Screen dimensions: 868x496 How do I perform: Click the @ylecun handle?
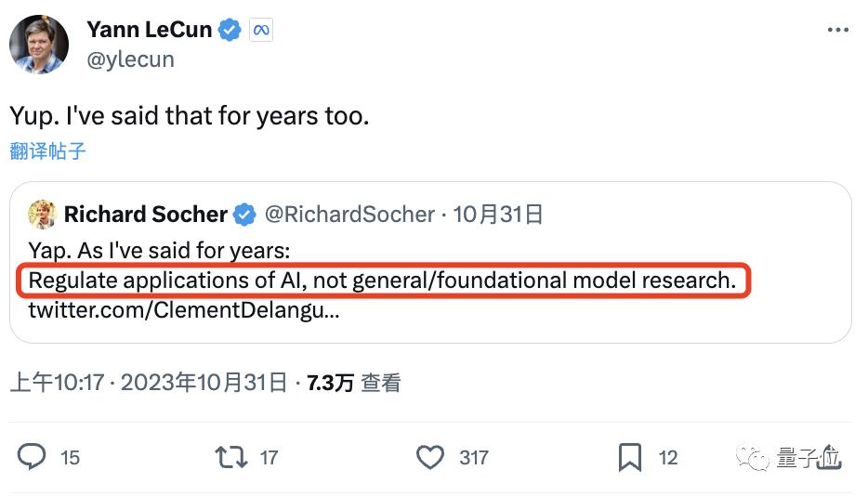click(130, 59)
